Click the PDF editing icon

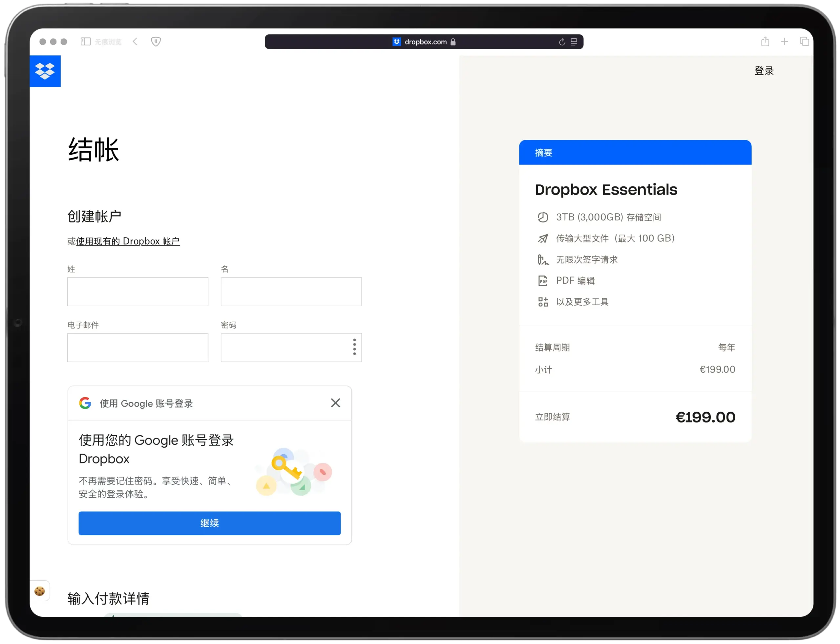[543, 281]
